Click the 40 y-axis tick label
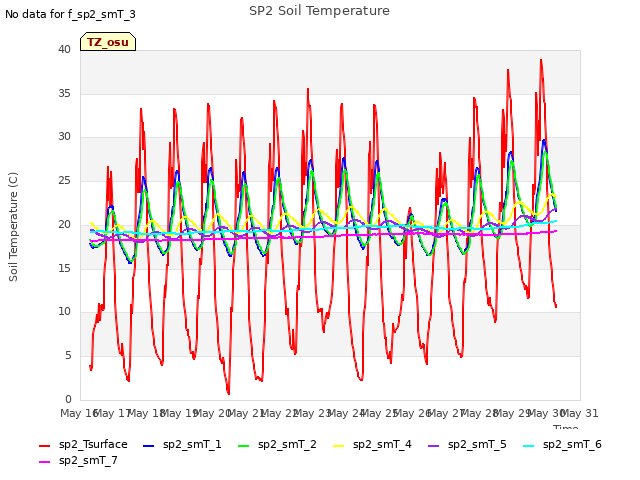Viewport: 640px width, 480px height. tap(64, 49)
